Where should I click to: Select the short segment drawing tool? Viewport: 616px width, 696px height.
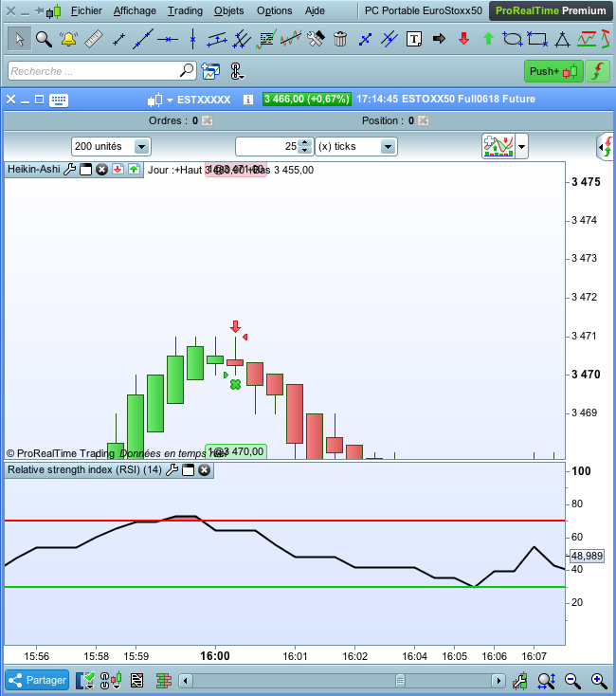tap(118, 40)
